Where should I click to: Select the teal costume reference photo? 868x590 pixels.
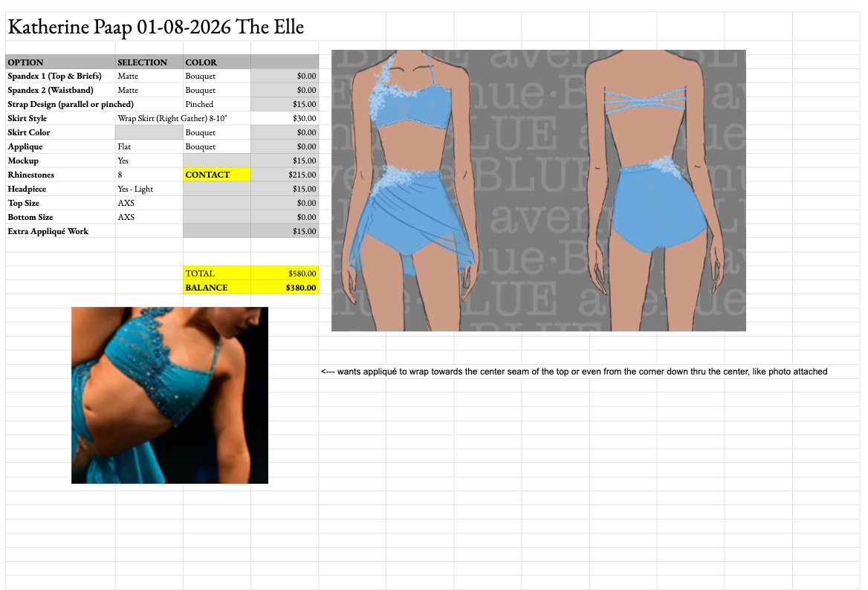(169, 395)
